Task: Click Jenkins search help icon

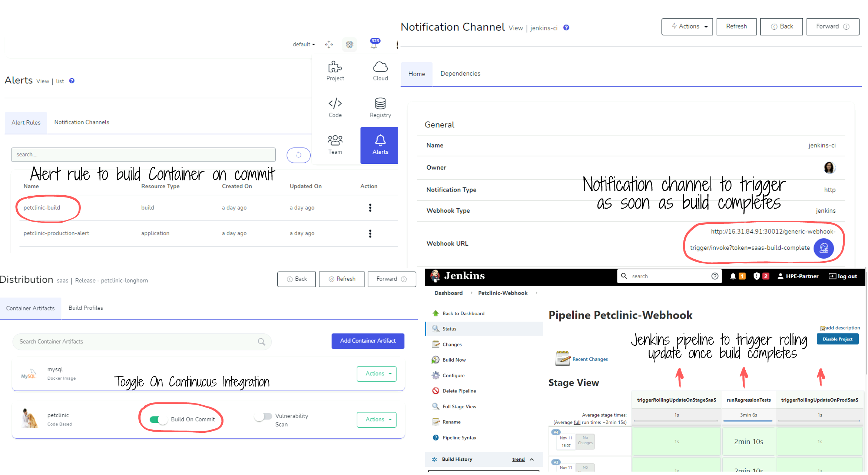Action: click(x=715, y=276)
